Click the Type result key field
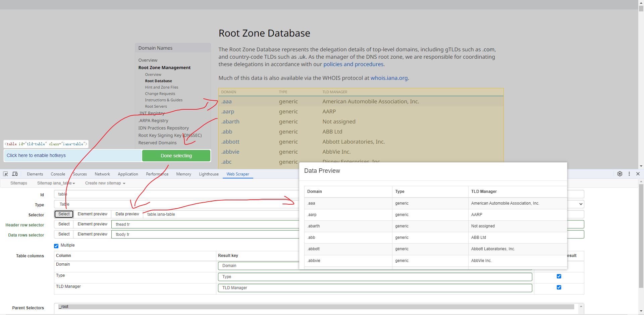Viewport: 644px width, 315px height. click(x=375, y=277)
